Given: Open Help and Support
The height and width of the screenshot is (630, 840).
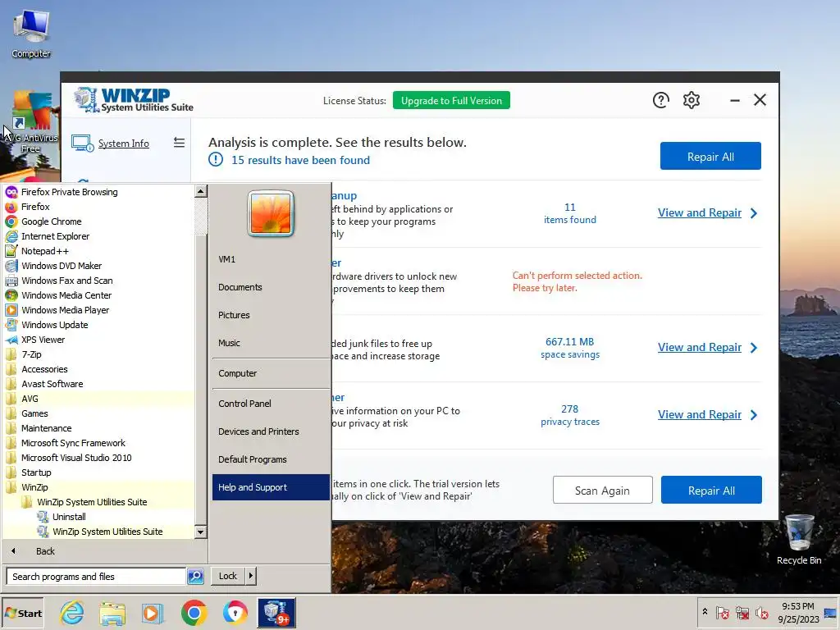Looking at the screenshot, I should 271,487.
